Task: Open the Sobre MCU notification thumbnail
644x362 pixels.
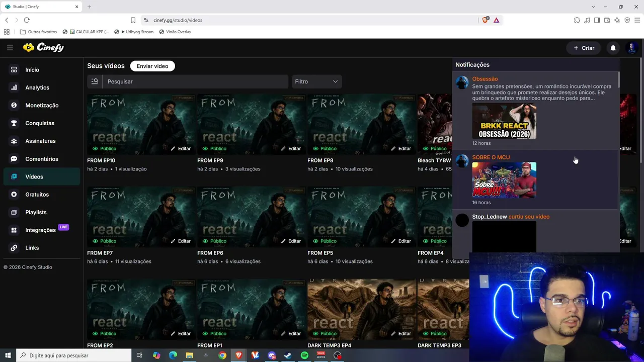Action: 504,180
